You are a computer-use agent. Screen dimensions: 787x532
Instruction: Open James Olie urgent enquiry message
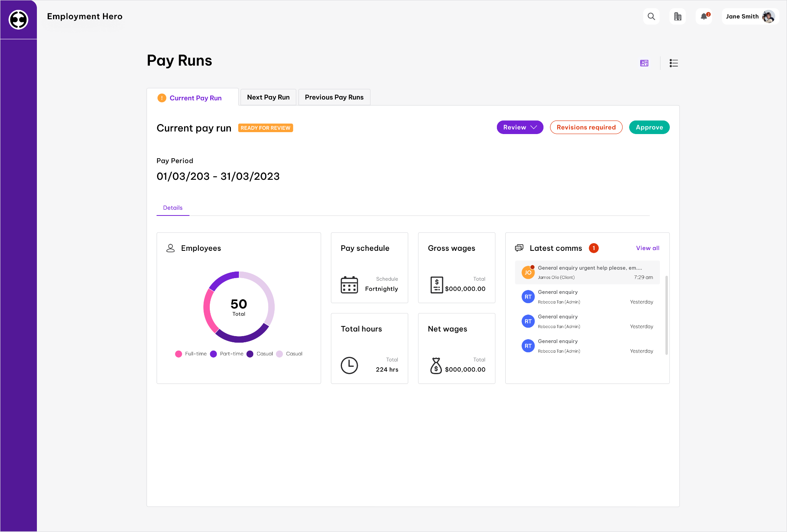(587, 272)
